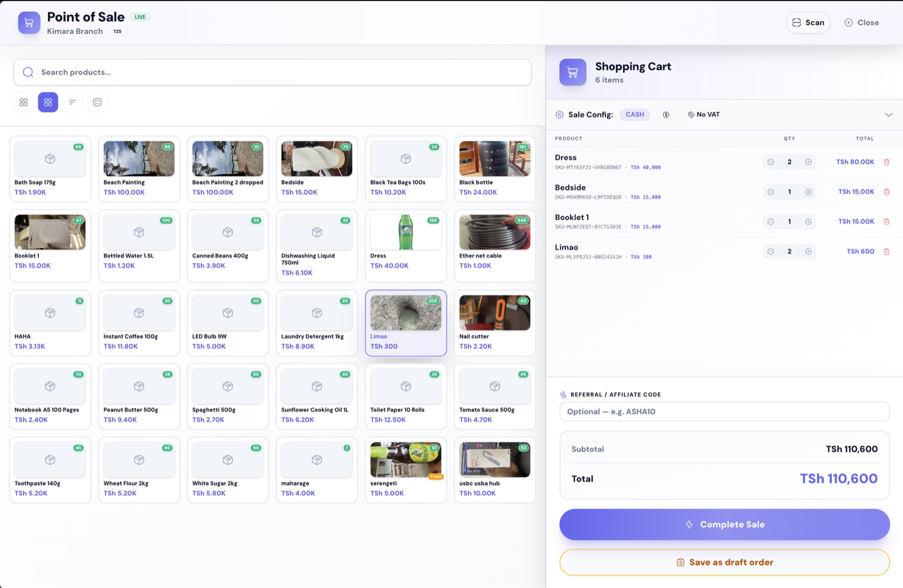Add maharage product to cart
The width and height of the screenshot is (903, 588).
point(317,469)
